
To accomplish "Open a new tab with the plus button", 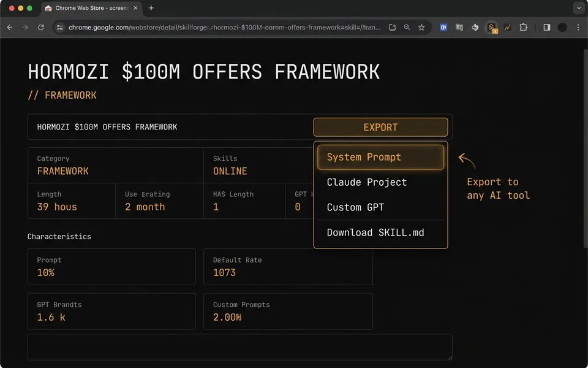I will (151, 8).
